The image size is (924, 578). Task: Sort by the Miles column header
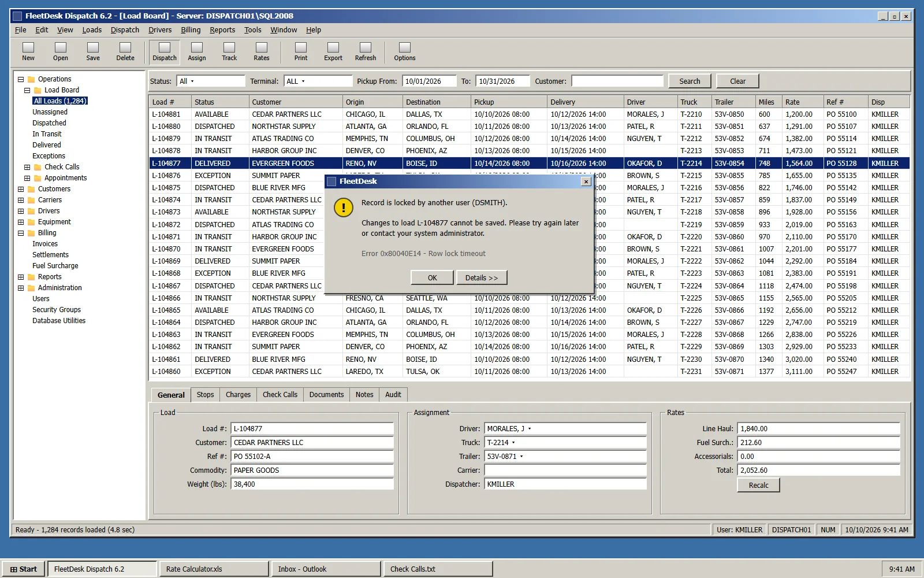pos(768,102)
